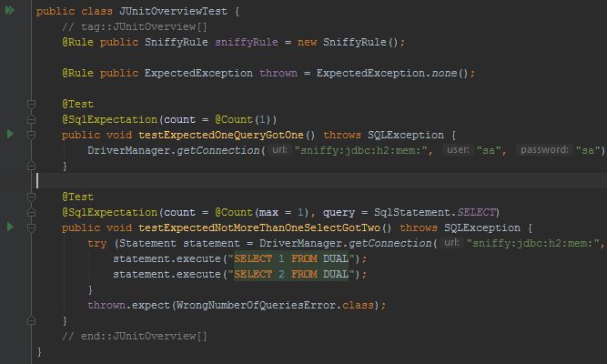Click the Statement statement variable declaration
Viewport: 607px width, 364px height.
(x=179, y=243)
